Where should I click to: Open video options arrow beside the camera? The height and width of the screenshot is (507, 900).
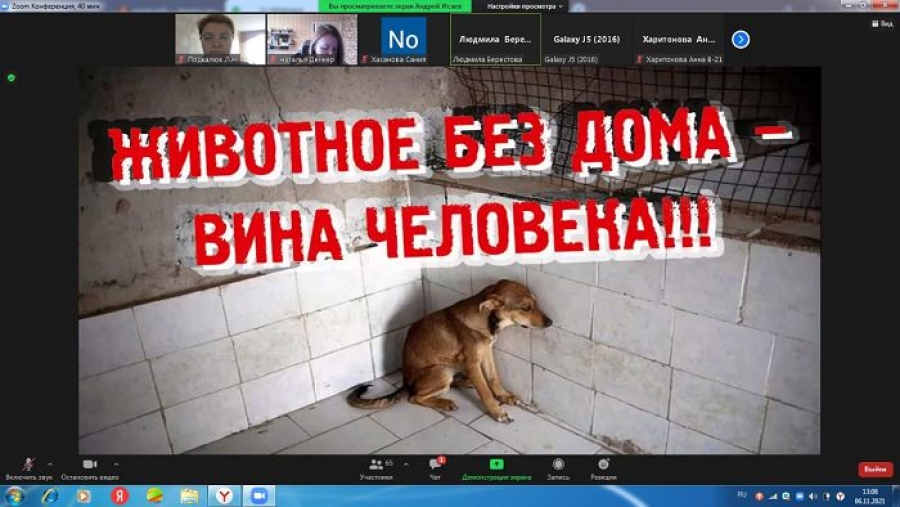click(x=116, y=464)
